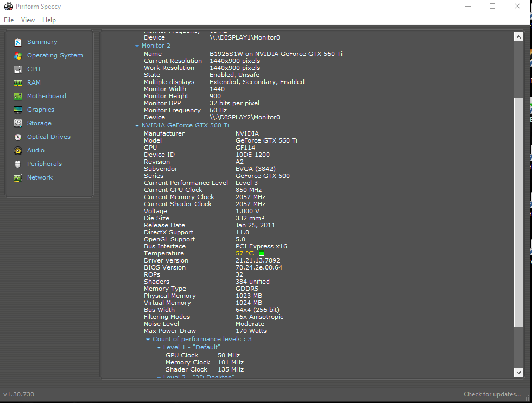
Task: Click the Die Size 332 mm² value
Action: coord(250,218)
